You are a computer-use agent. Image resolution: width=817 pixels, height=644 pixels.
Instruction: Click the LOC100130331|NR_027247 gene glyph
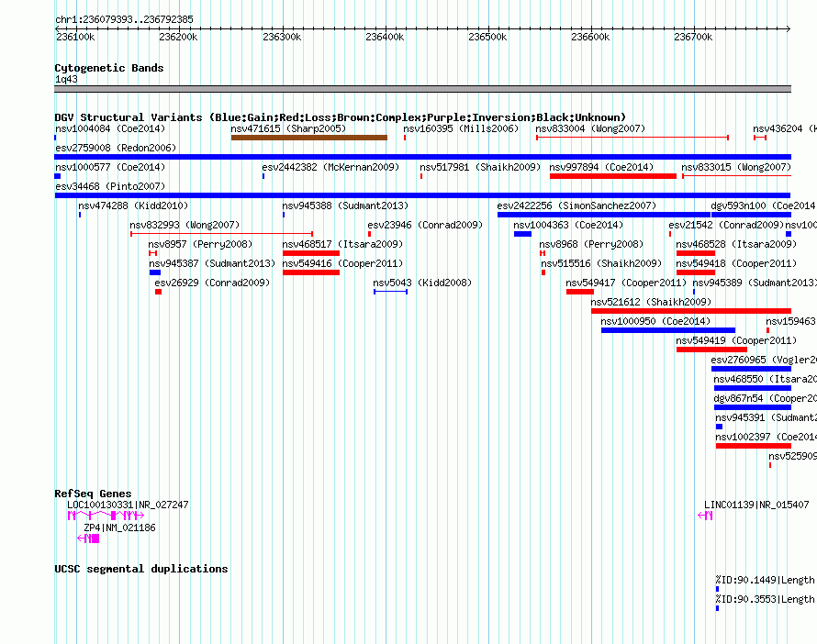106,516
